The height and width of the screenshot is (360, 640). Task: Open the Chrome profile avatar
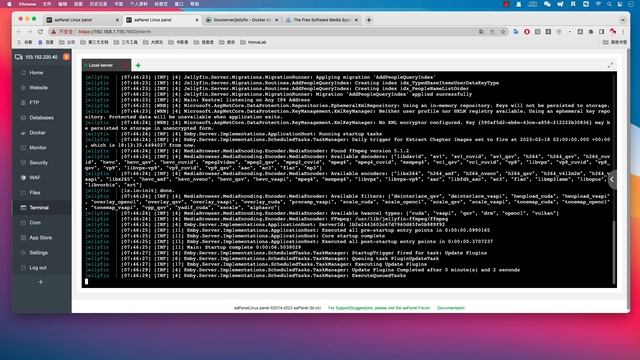pos(613,31)
